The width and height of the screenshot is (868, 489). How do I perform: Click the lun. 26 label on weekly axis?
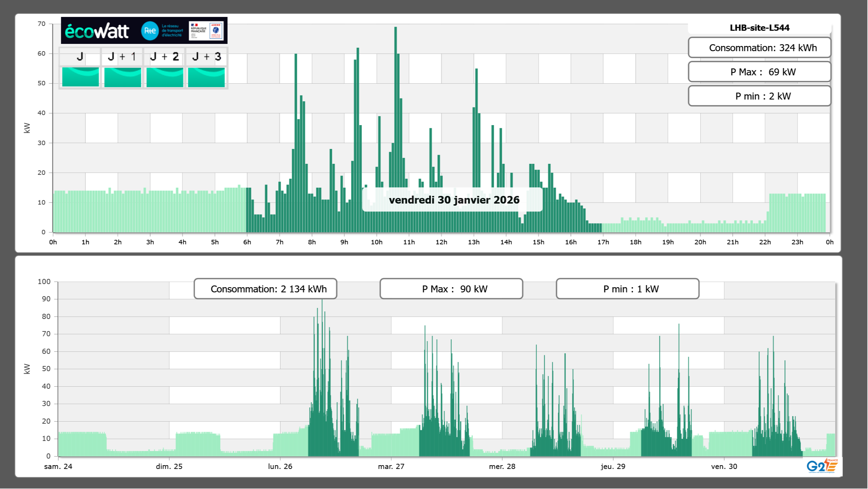[280, 467]
